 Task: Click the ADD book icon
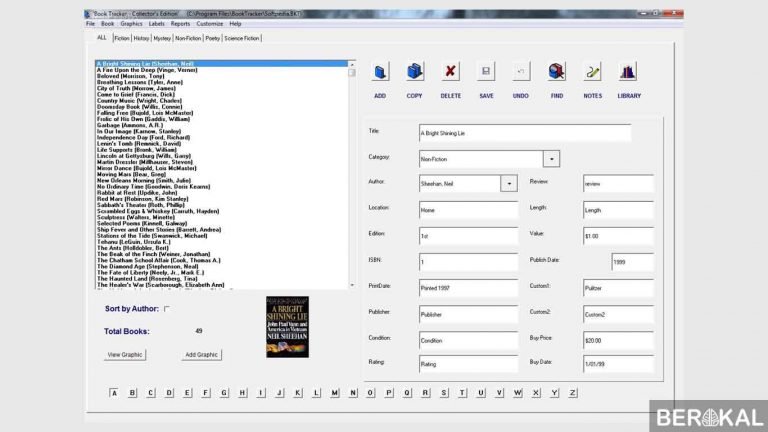point(380,72)
